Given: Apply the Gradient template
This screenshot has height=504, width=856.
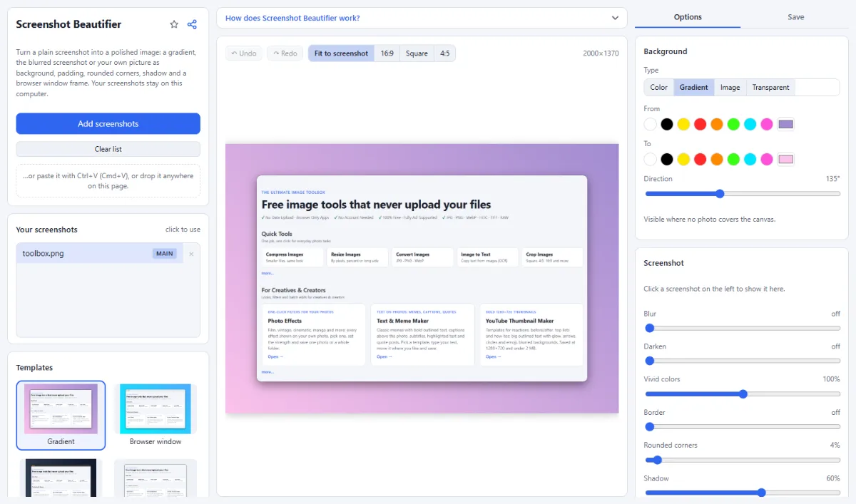Looking at the screenshot, I should pyautogui.click(x=61, y=415).
